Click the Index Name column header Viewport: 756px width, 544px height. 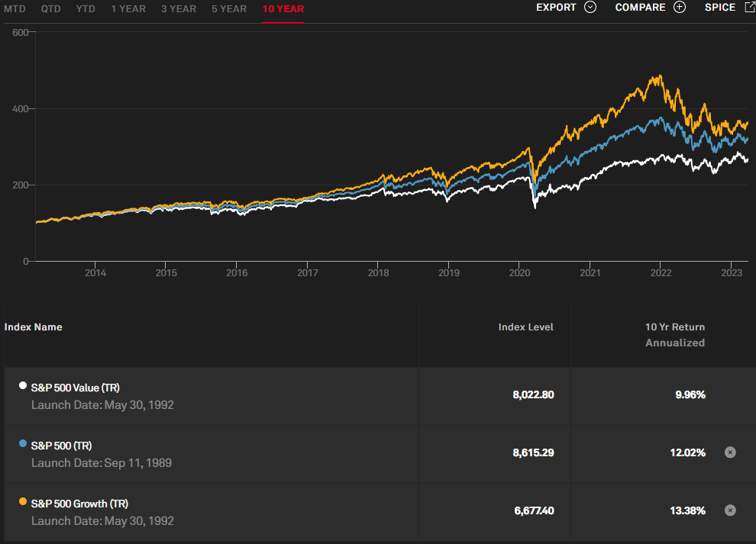click(34, 327)
